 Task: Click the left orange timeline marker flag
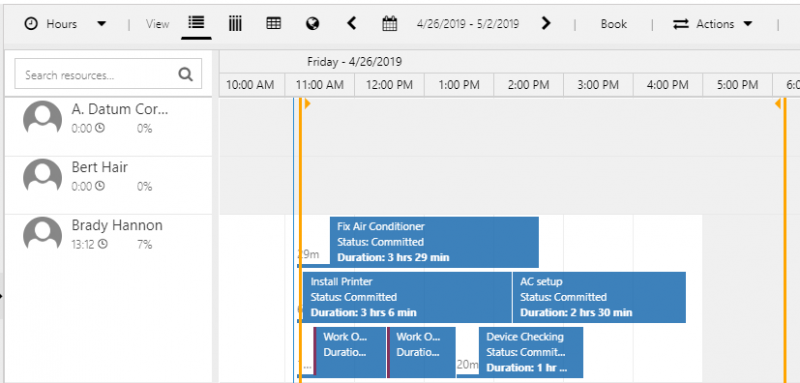click(x=307, y=104)
